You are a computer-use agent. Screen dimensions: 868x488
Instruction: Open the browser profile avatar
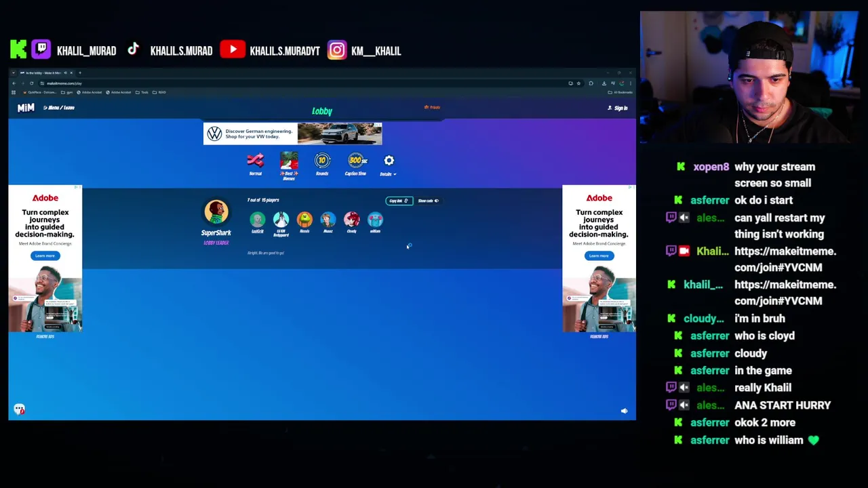pyautogui.click(x=622, y=83)
